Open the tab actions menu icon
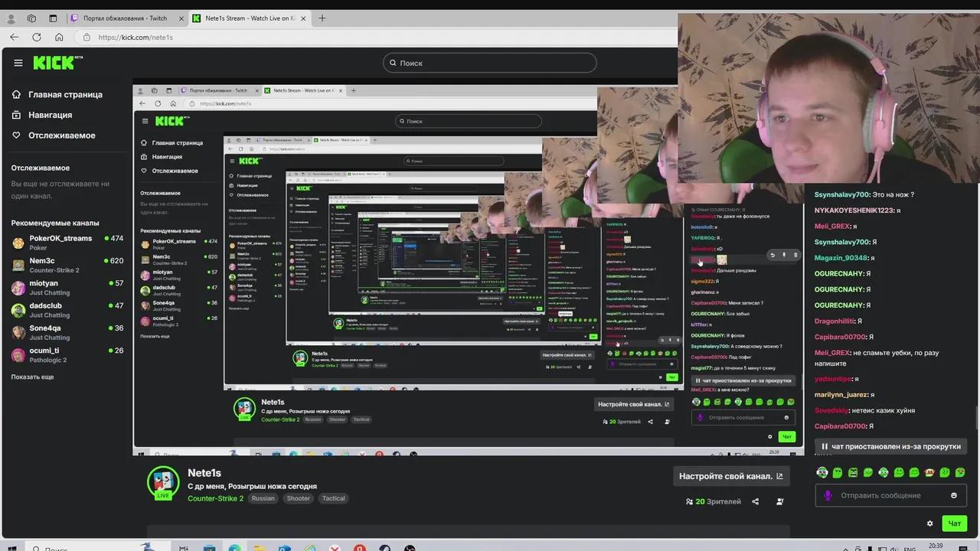980x551 pixels. [x=53, y=18]
